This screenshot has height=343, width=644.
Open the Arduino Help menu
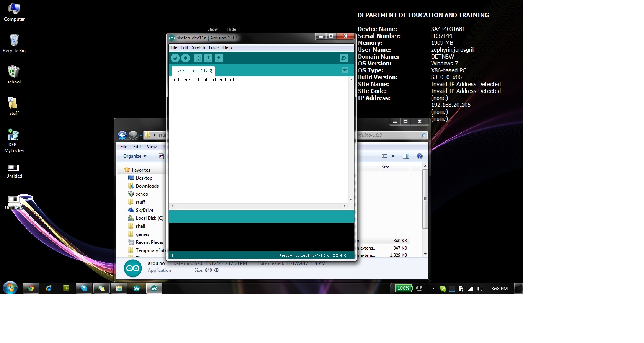pos(227,47)
